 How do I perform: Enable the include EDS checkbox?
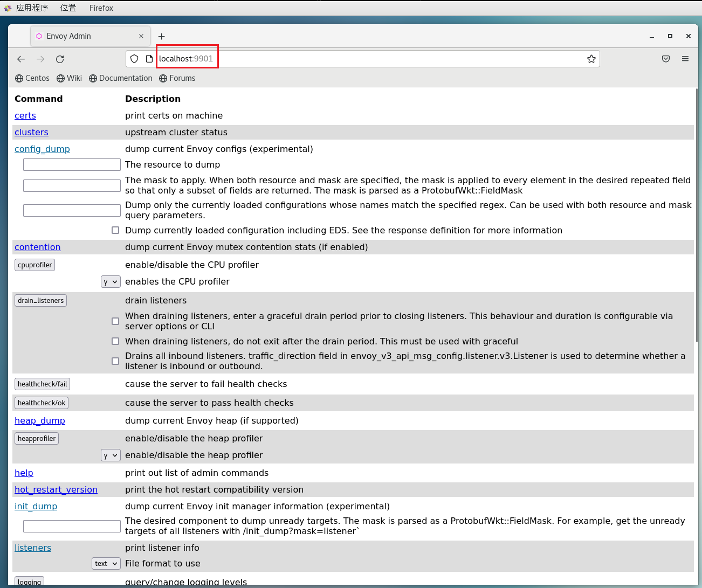[x=115, y=230]
